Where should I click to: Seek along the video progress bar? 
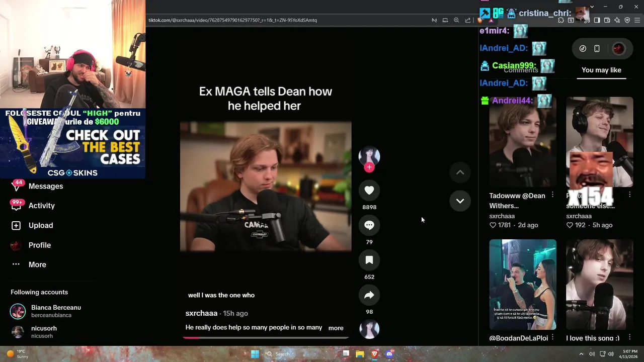coord(266,337)
